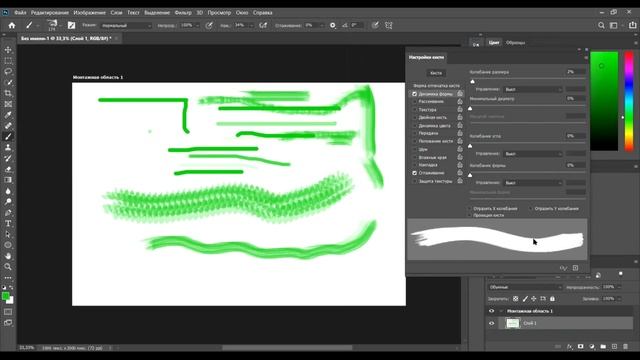This screenshot has width=640, height=360.
Task: Click the symmetry paint options icon
Action: 389,25
